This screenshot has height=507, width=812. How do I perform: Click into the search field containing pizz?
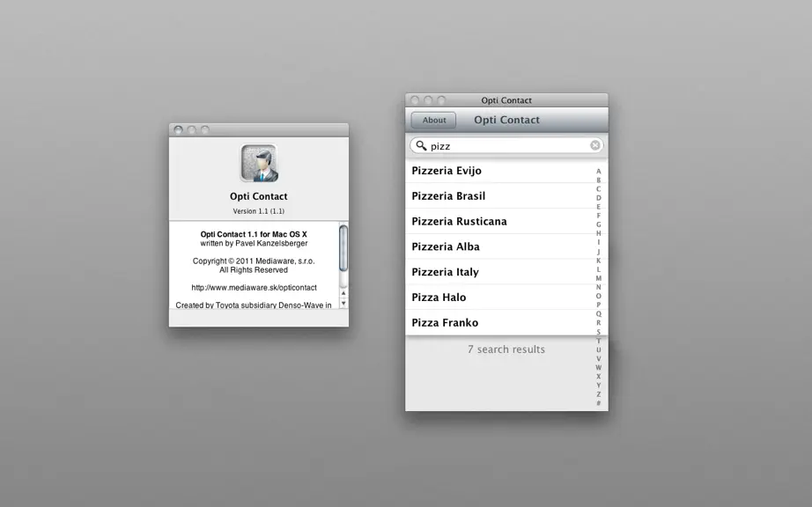[x=506, y=146]
